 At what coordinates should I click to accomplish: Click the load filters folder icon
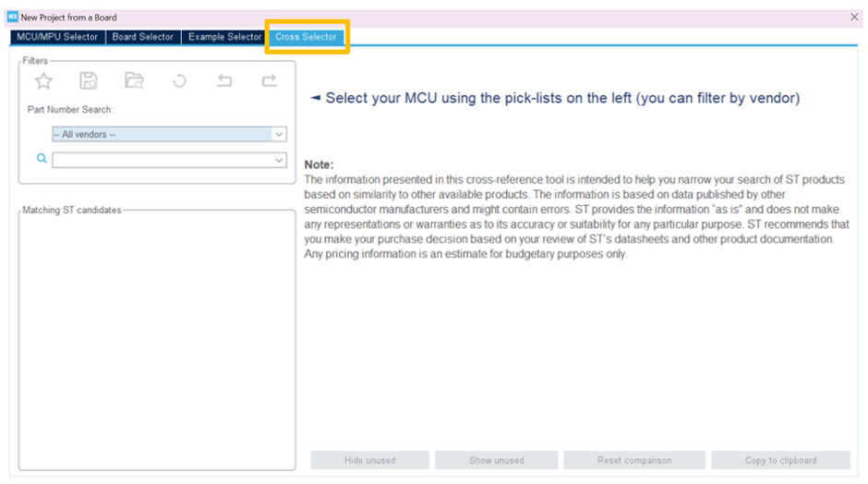click(134, 81)
